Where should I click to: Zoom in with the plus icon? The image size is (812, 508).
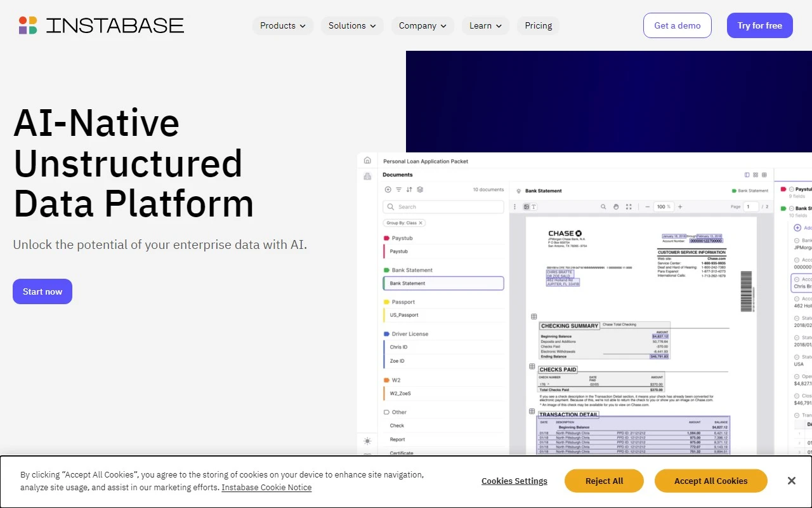click(x=680, y=206)
